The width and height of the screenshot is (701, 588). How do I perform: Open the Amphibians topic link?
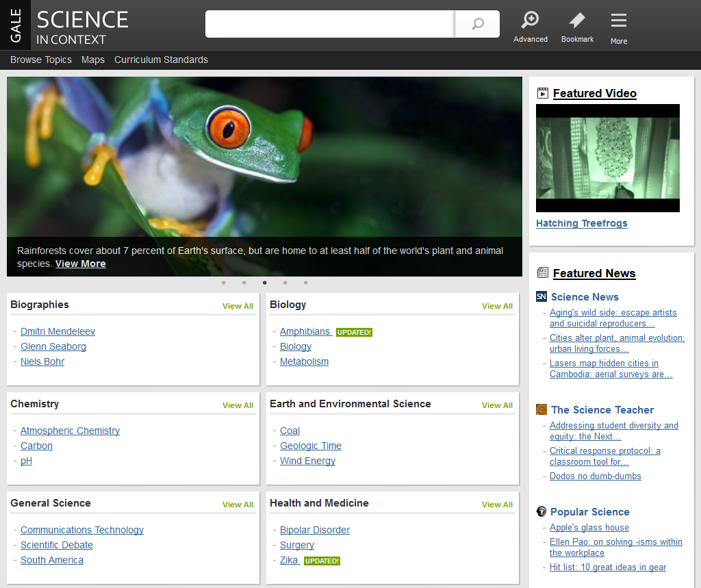click(305, 331)
